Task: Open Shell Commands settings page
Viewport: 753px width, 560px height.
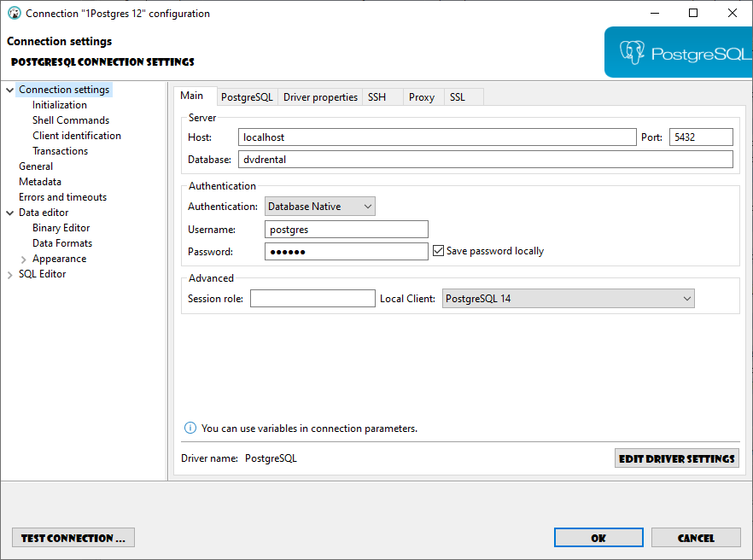Action: (x=71, y=120)
